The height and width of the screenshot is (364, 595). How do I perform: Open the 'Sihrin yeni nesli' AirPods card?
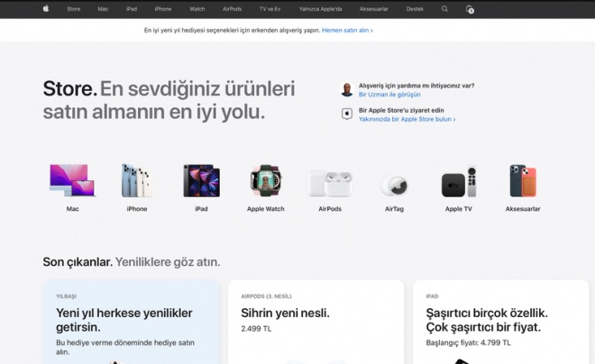(316, 322)
